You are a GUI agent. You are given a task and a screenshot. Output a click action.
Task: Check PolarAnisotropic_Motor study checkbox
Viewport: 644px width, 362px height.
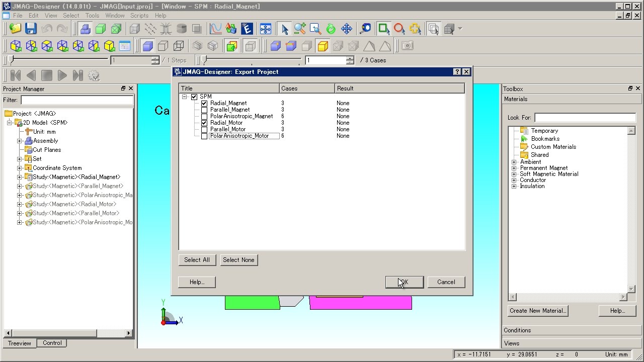[x=204, y=136]
